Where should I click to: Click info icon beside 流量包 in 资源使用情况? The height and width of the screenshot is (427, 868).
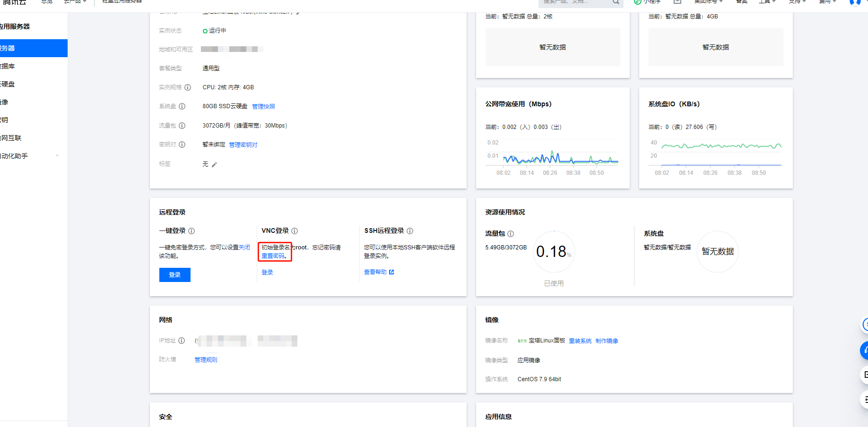511,234
